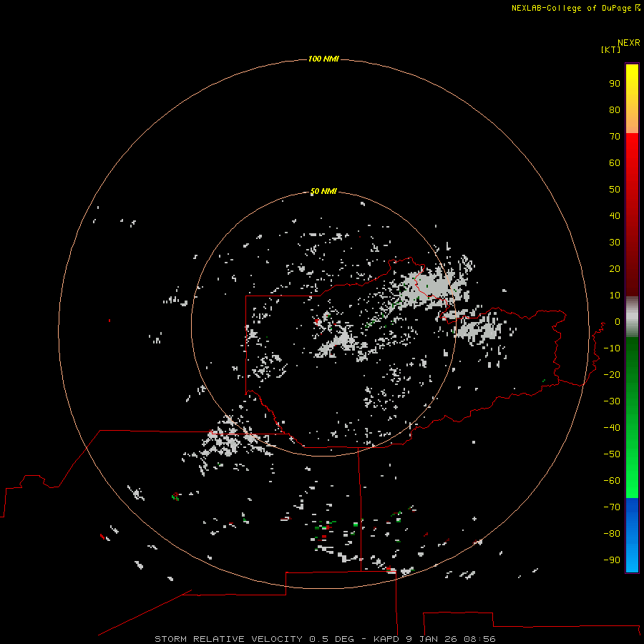Click the blue band of the color bar
644x644 pixels.
(632, 535)
